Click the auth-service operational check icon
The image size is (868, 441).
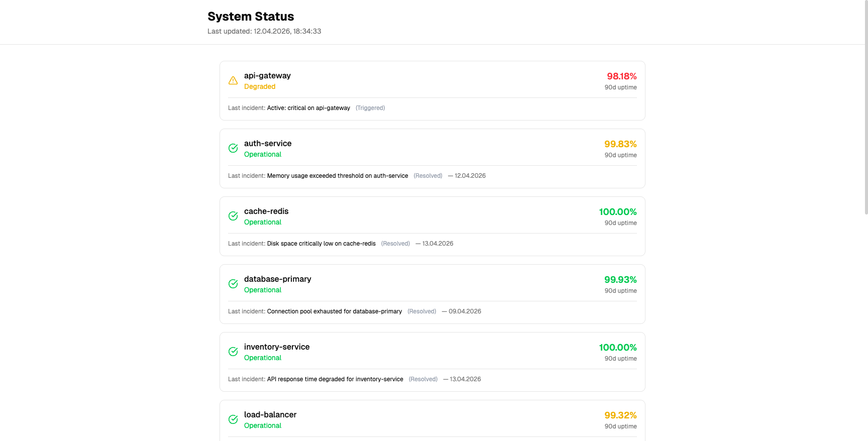pos(233,148)
